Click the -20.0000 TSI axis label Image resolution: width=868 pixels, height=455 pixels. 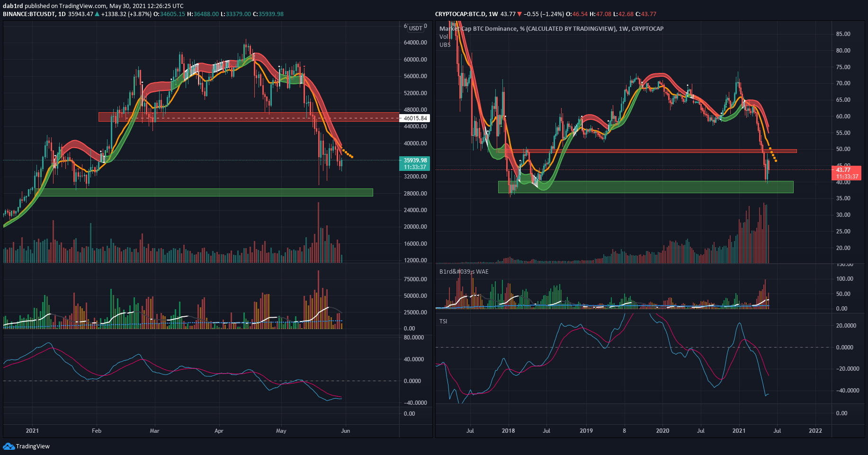848,369
